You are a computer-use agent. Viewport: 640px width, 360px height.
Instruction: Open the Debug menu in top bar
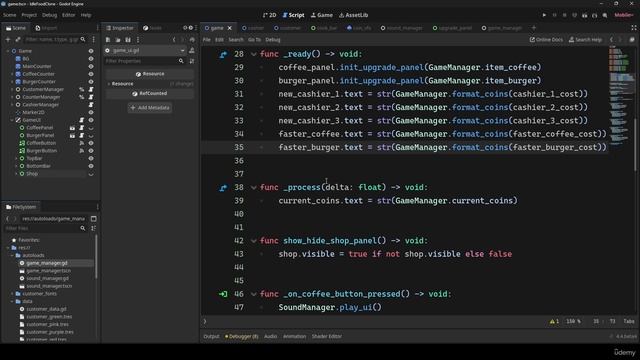pos(49,15)
